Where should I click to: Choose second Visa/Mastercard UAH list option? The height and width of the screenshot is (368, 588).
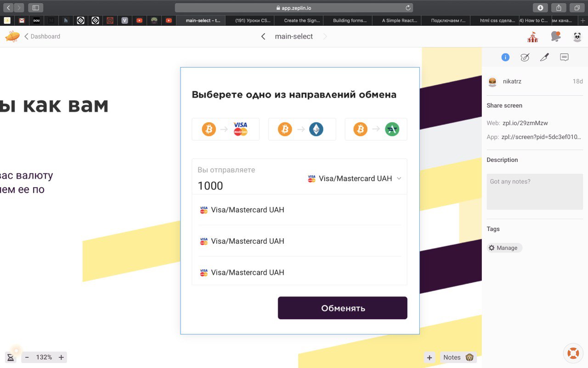tap(300, 241)
